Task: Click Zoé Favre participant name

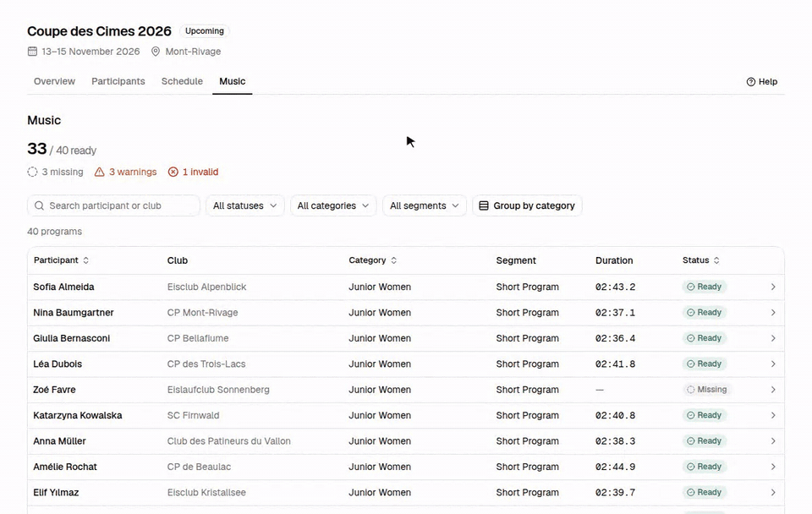Action: click(54, 390)
